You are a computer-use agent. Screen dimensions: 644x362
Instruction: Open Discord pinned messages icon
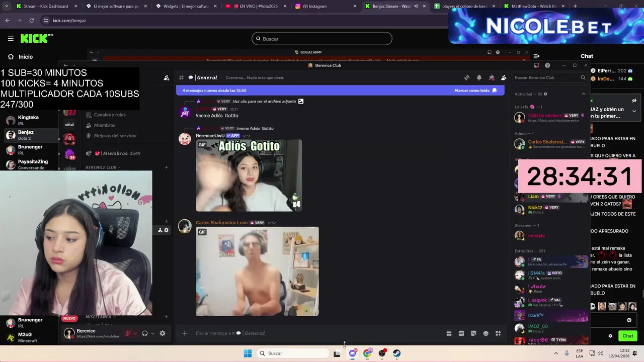tap(492, 77)
